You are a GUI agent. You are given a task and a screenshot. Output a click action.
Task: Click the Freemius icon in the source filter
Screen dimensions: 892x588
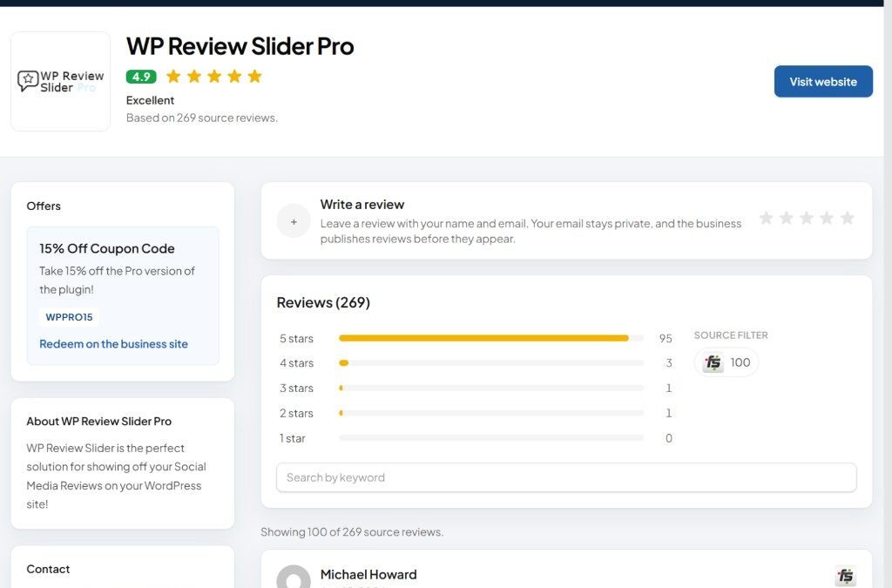pyautogui.click(x=713, y=362)
